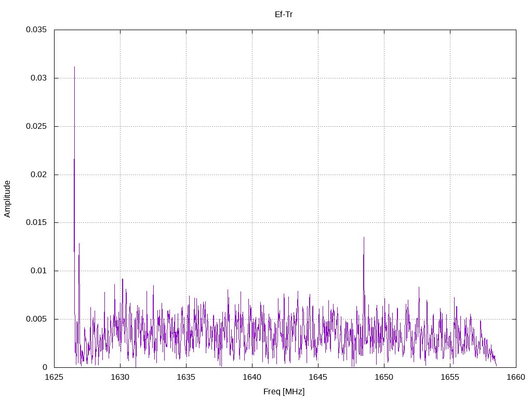
Task: Click the x-axis tick label 1650
Action: coord(384,377)
